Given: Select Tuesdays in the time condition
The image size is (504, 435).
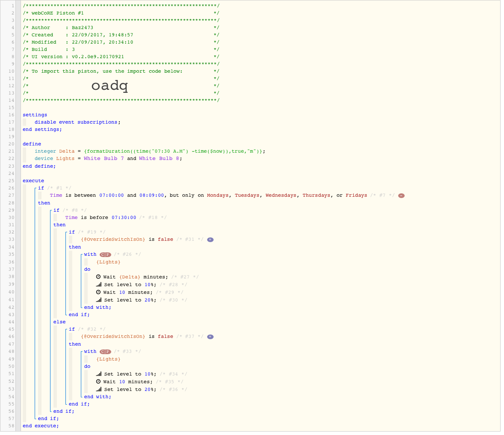Looking at the screenshot, I should click(247, 195).
